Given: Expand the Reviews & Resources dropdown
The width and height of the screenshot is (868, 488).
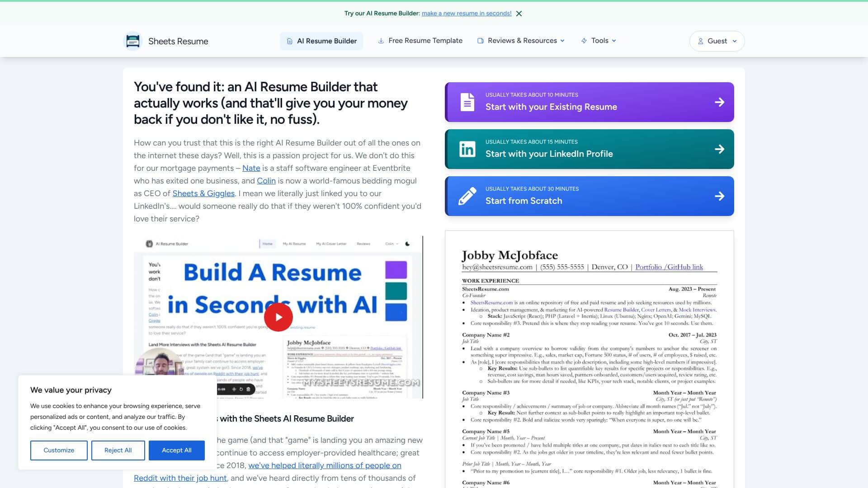Looking at the screenshot, I should (521, 41).
